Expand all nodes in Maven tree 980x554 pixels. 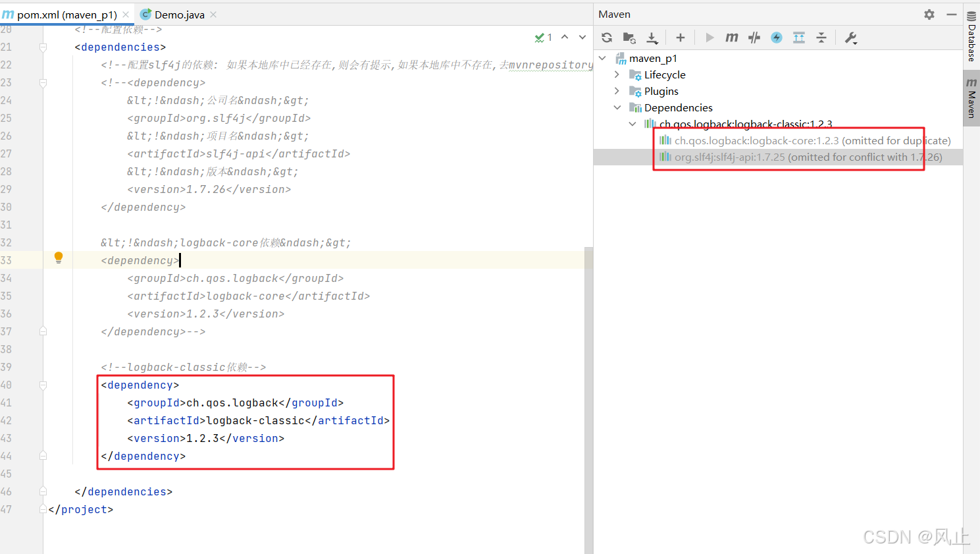pos(799,38)
